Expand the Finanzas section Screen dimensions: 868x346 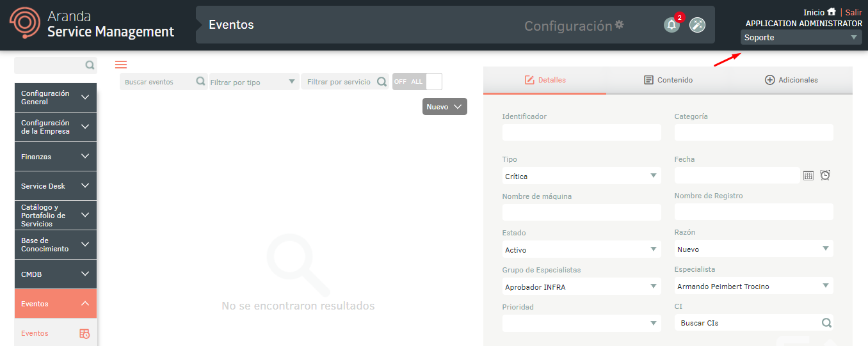tap(56, 157)
